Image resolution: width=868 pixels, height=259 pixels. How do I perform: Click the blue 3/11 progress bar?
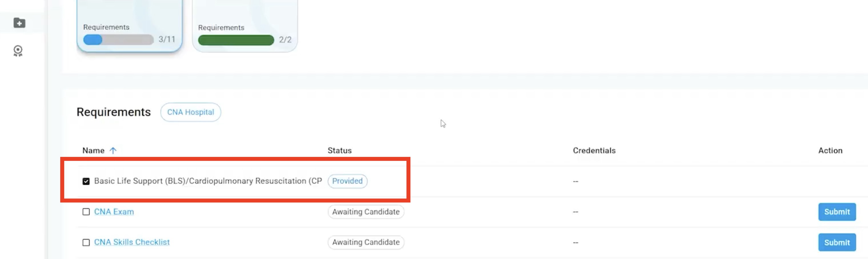point(118,40)
